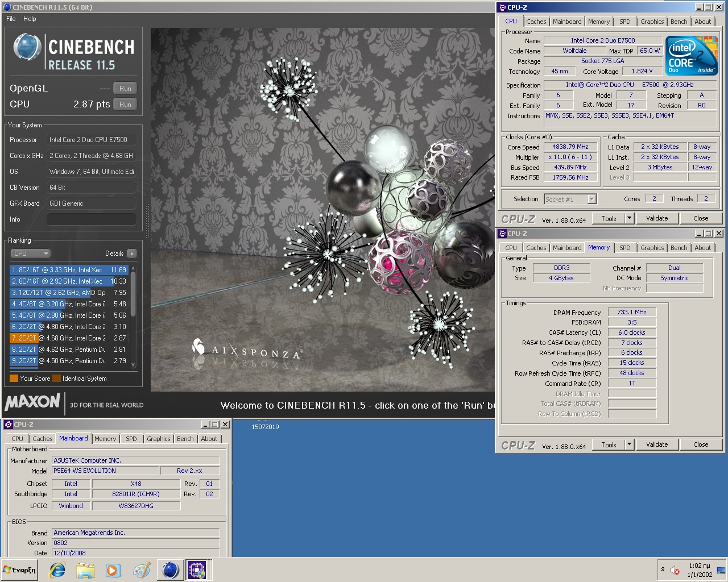
Task: Click the ranking Details arrow button
Action: (x=132, y=253)
